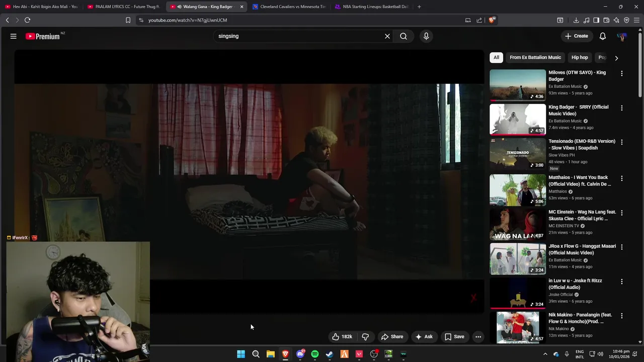
Task: Open Steam from the taskbar
Action: click(x=330, y=354)
